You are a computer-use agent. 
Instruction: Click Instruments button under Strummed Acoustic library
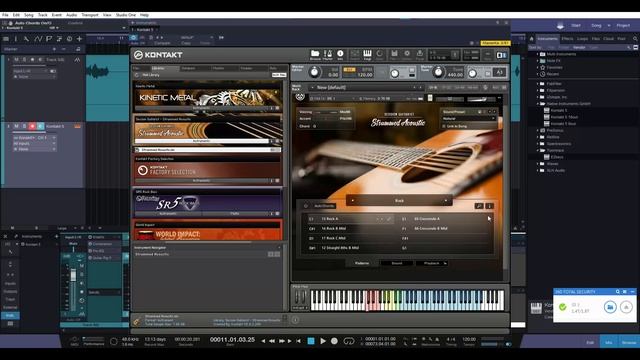[x=201, y=141]
